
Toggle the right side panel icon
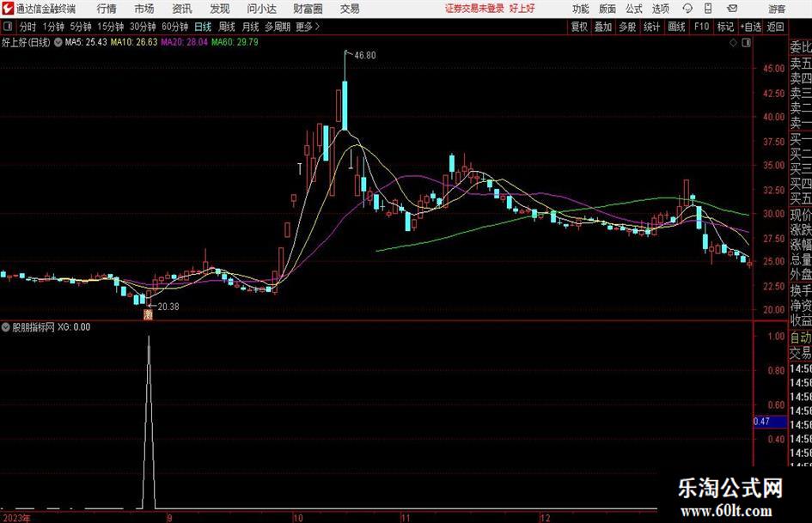tap(746, 43)
